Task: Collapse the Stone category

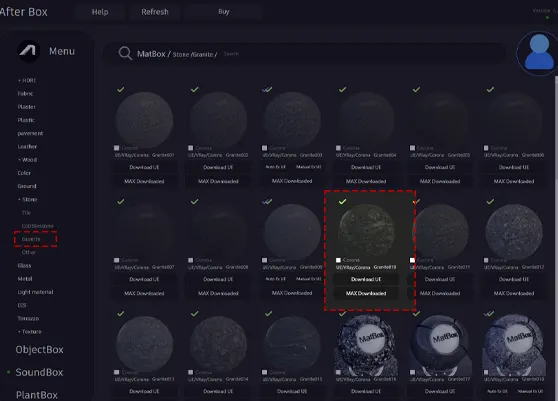Action: 27,199
